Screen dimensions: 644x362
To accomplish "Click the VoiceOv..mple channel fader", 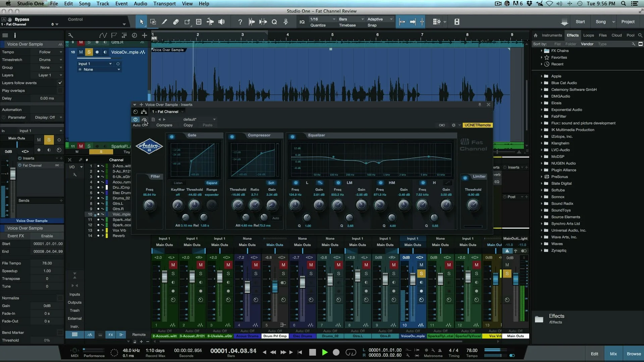I will coord(413,279).
